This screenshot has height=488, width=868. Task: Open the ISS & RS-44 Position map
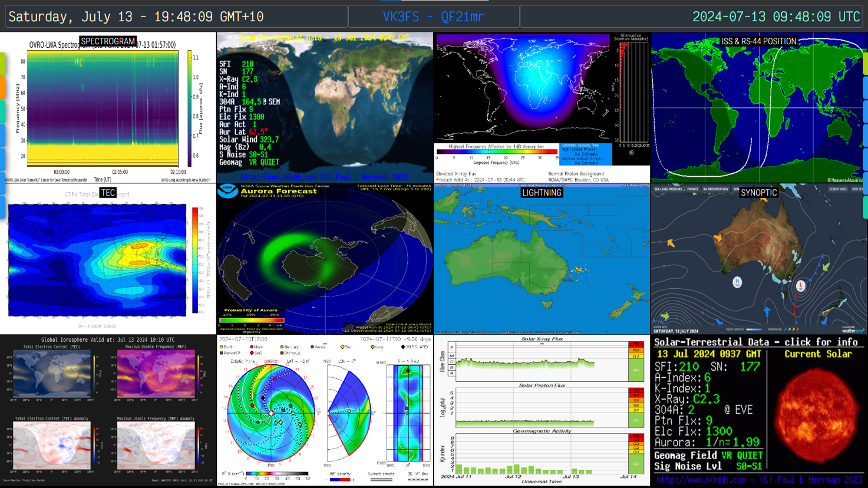(x=759, y=108)
